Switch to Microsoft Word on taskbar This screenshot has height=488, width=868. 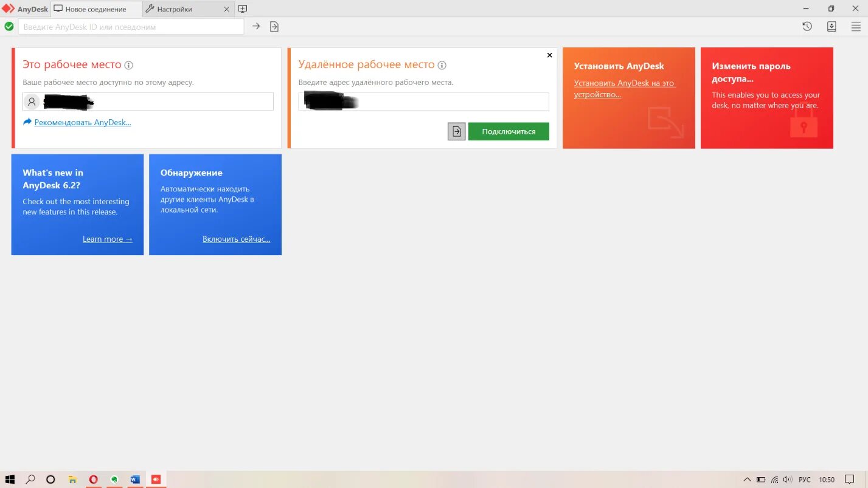click(135, 479)
